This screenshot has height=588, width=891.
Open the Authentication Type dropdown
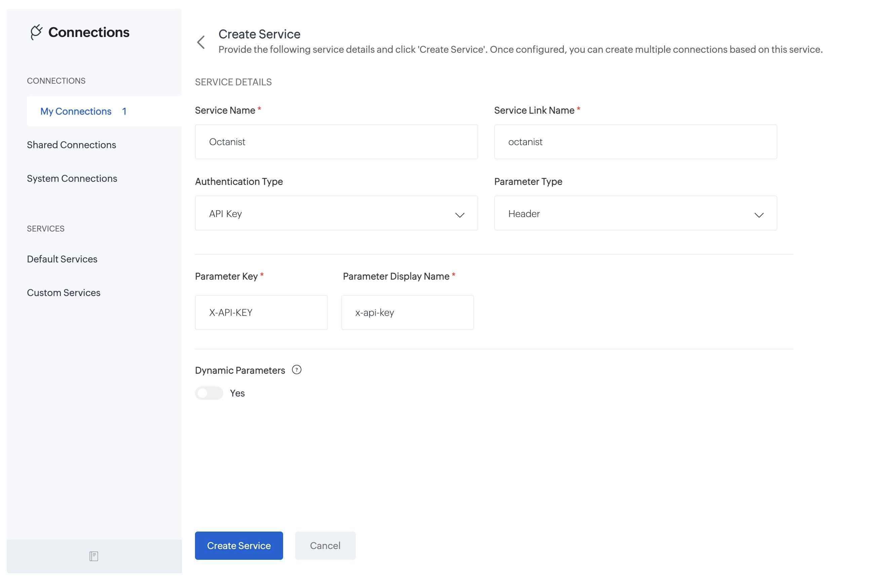(x=336, y=213)
